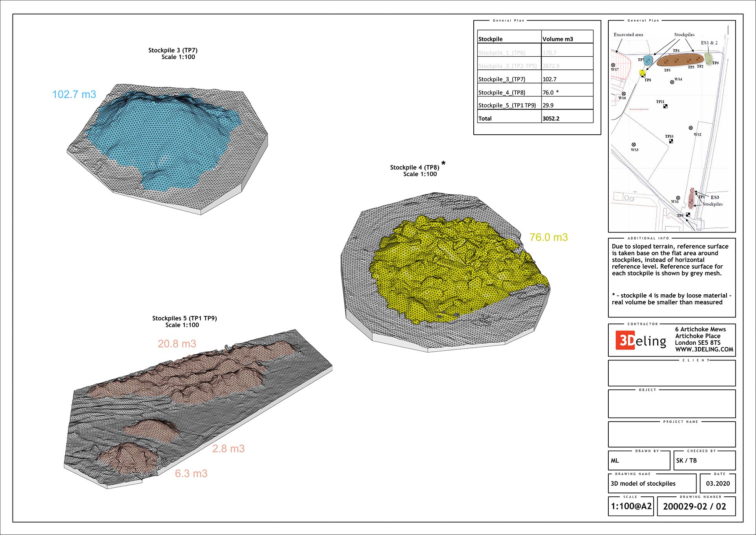Open the WWW.3DELING.COM website link
This screenshot has height=535, width=756.
pyautogui.click(x=704, y=349)
